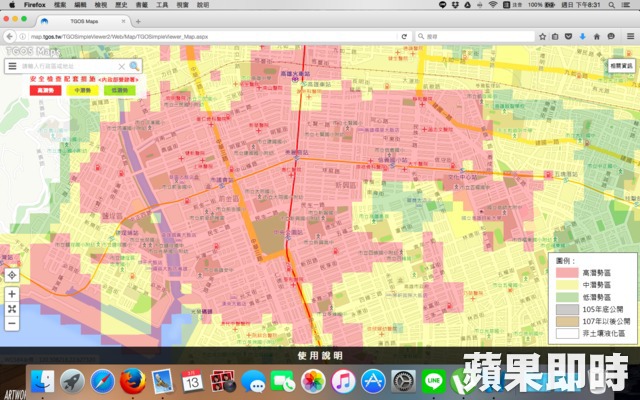Select the TGOS Maps tab

pyautogui.click(x=84, y=21)
